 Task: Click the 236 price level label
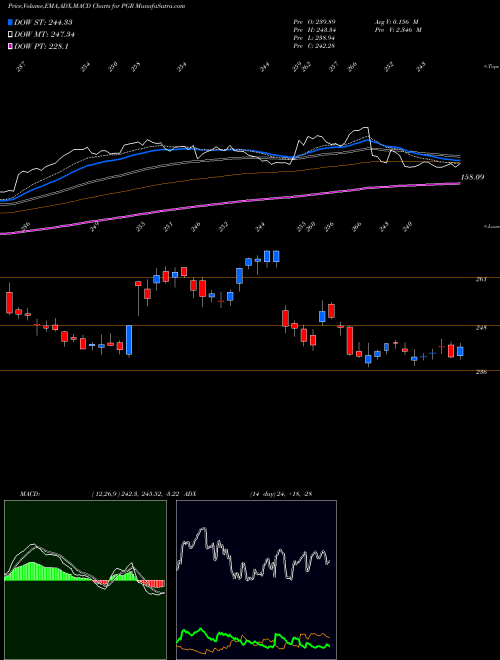(483, 372)
